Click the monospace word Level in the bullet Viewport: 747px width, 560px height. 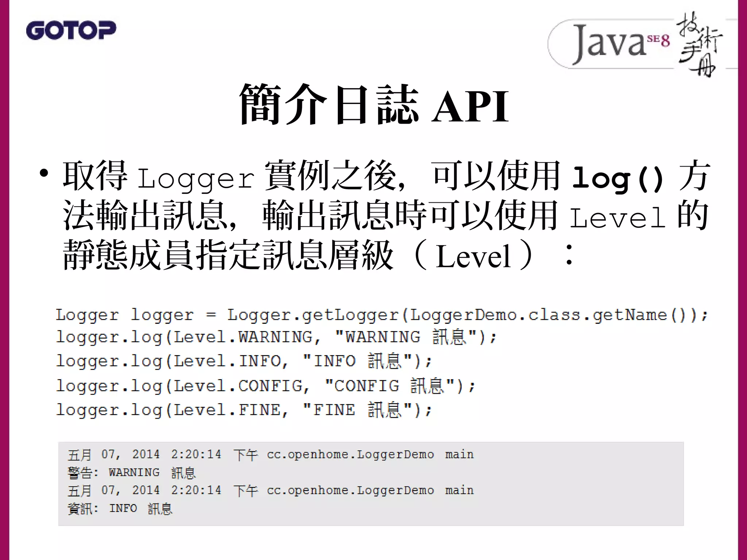(x=618, y=217)
